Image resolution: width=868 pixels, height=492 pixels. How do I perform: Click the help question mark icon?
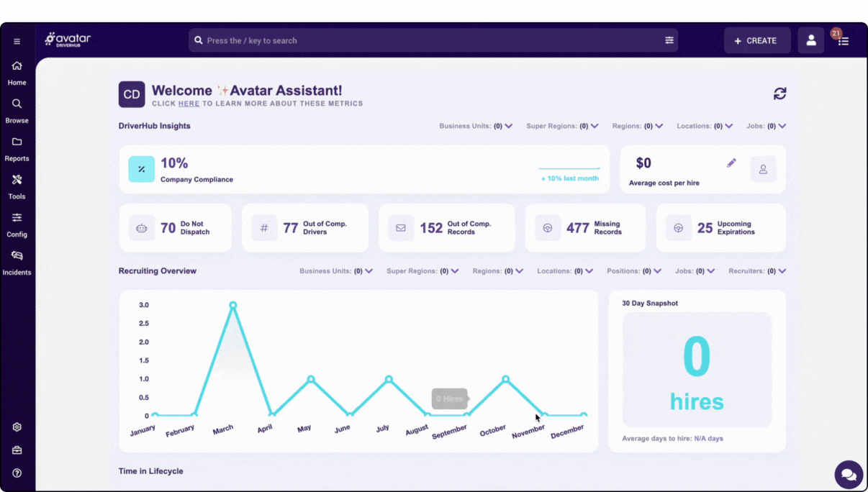tap(17, 473)
